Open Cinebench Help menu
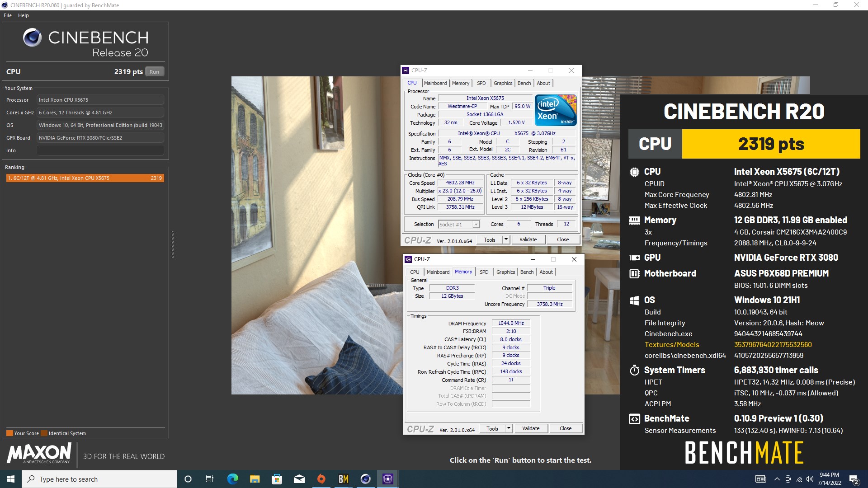Viewport: 868px width, 488px height. 24,15
